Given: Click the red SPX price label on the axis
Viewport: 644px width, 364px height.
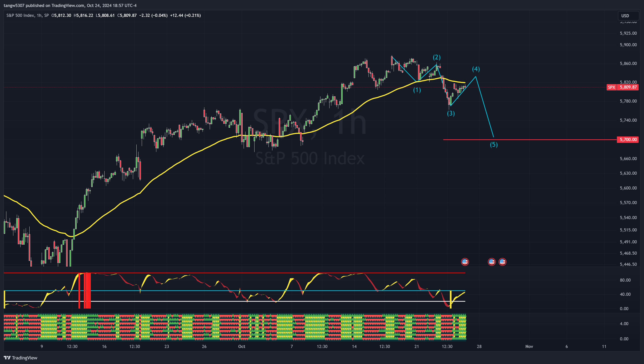Looking at the screenshot, I should click(x=622, y=88).
